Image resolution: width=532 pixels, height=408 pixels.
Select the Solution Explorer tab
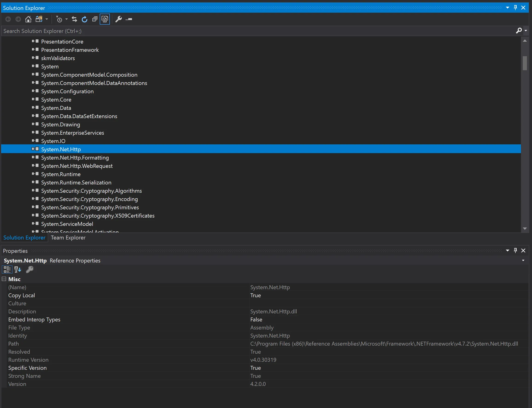pyautogui.click(x=24, y=238)
